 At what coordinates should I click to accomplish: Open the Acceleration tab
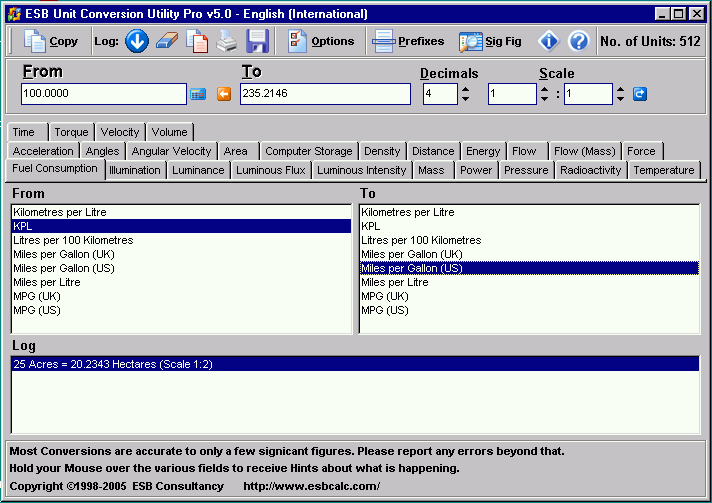pyautogui.click(x=43, y=151)
